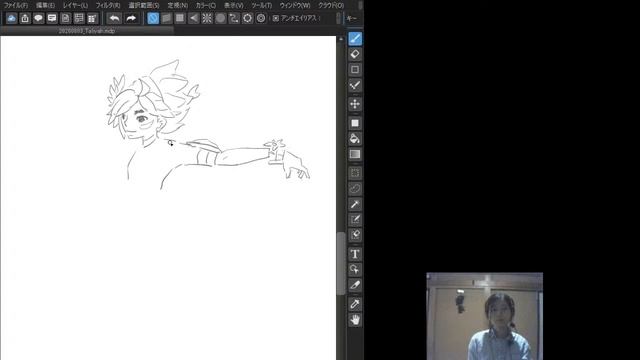Enable radial line snap
The width and height of the screenshot is (640, 360).
point(207,18)
